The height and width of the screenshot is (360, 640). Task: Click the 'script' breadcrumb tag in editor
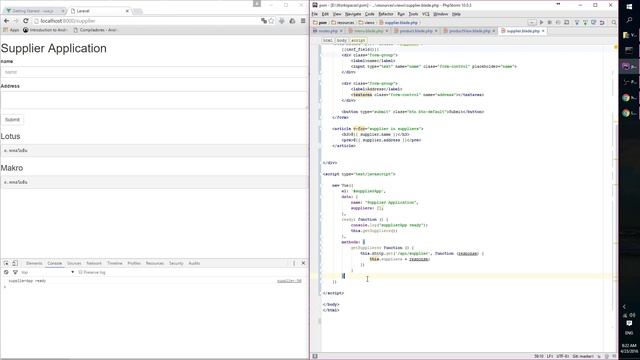[x=358, y=40]
